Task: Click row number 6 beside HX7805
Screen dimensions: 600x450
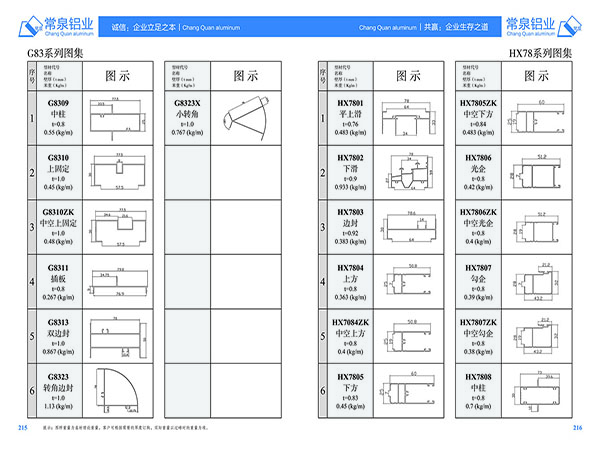Action: (323, 391)
